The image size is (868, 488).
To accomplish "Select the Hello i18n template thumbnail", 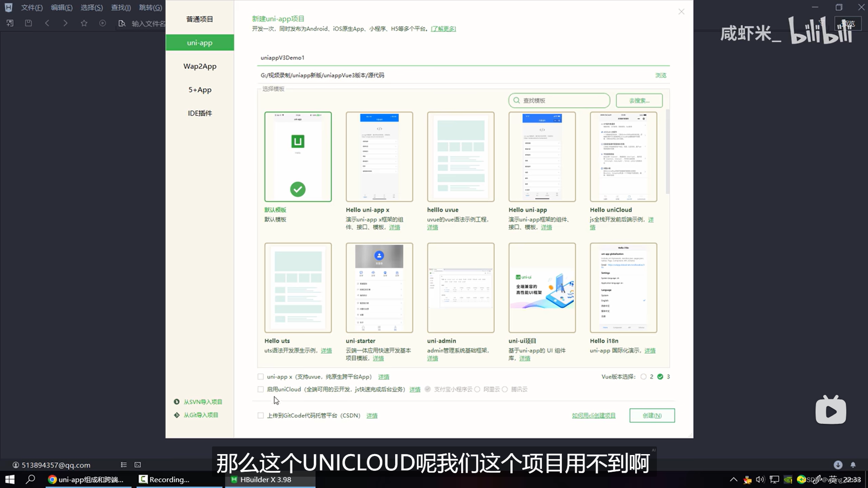I will point(623,288).
